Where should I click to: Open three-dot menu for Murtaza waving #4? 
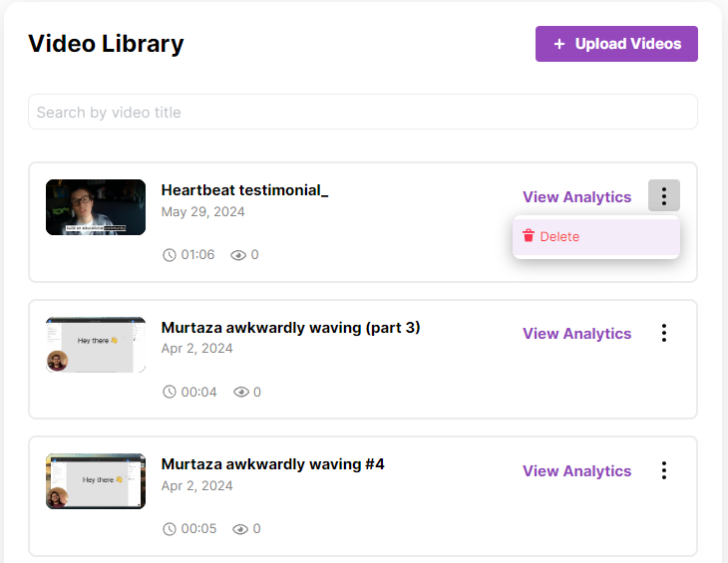click(664, 470)
